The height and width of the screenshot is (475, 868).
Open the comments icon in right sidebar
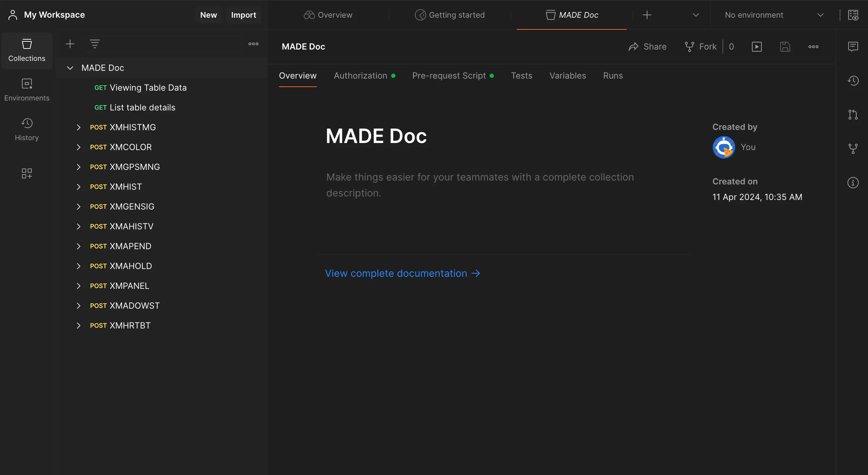coord(853,47)
